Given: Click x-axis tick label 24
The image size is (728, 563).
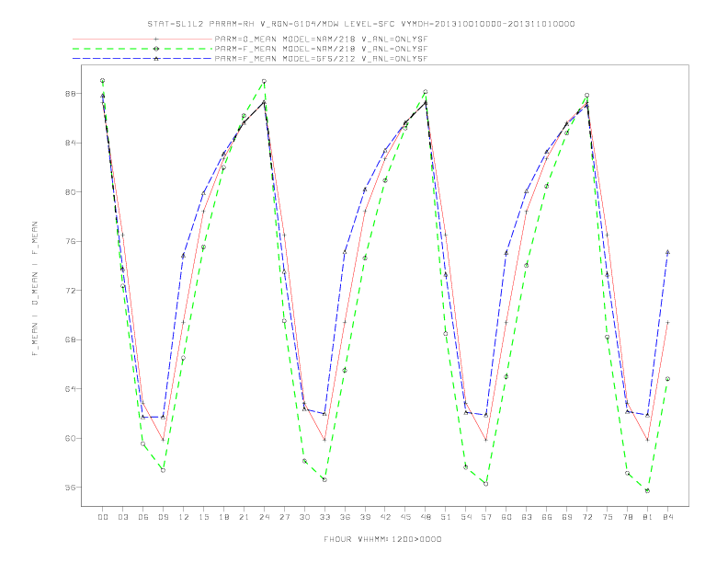Looking at the screenshot, I should coord(264,517).
